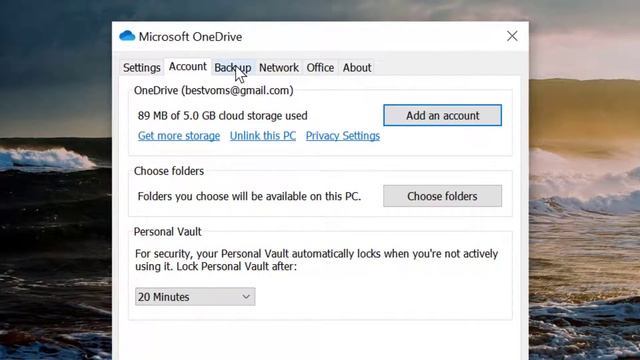640x360 pixels.
Task: Click the 'For security, your Personal Vault' description
Action: (x=317, y=260)
